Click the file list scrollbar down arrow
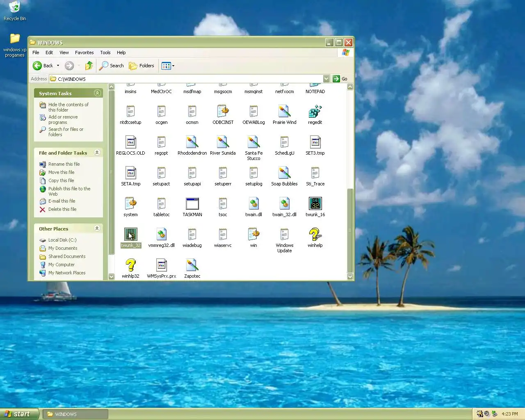This screenshot has height=420, width=525. tap(350, 277)
